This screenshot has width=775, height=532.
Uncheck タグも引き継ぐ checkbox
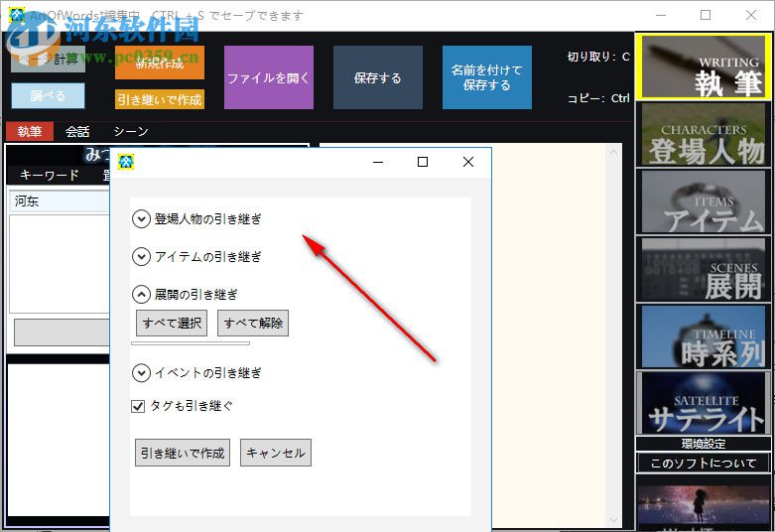pyautogui.click(x=138, y=406)
